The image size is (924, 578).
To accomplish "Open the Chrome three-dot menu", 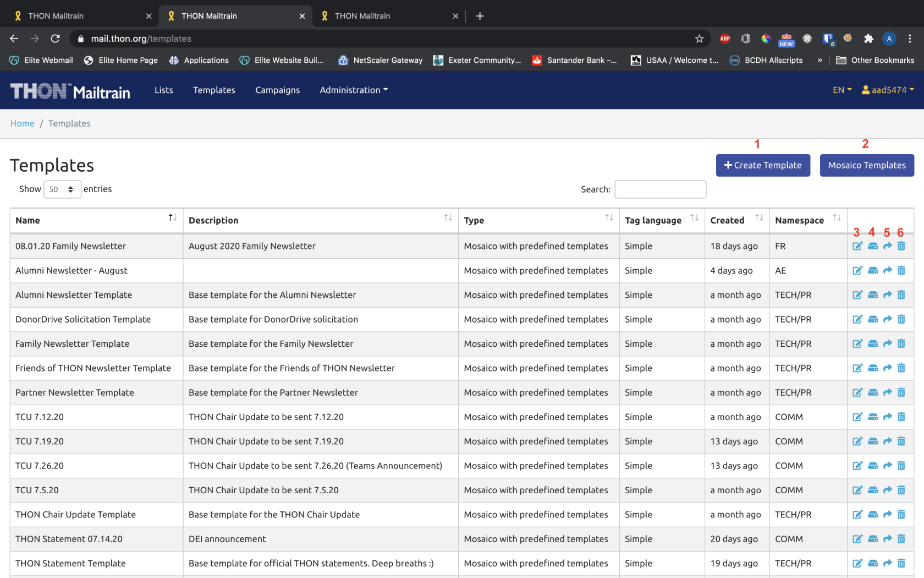I will (x=910, y=39).
